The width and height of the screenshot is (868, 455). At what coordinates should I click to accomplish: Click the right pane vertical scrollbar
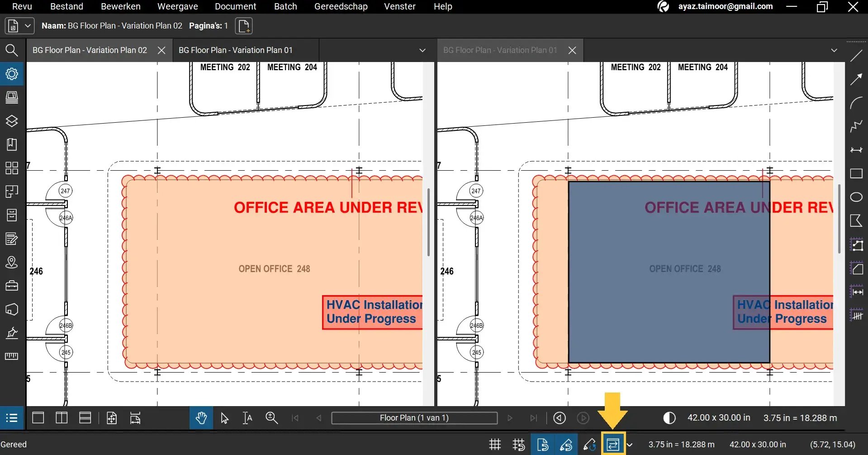point(839,218)
